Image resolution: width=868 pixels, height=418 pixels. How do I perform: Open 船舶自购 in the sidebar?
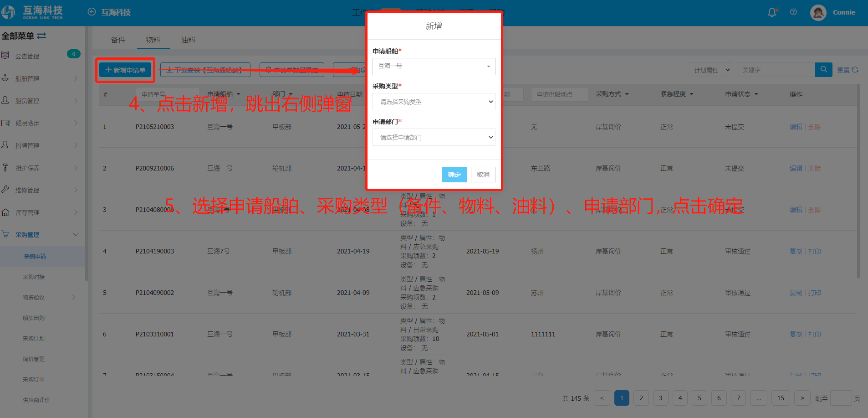click(34, 318)
